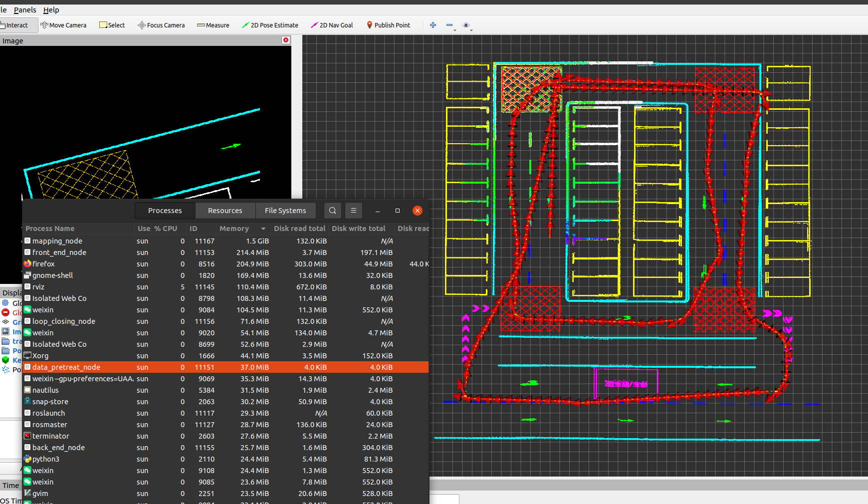Select the 2D Nav Goal tool
Viewport: 868px width, 504px height.
[x=332, y=25]
